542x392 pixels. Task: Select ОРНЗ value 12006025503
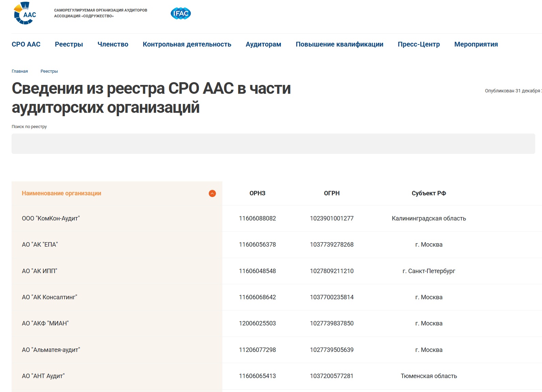point(257,323)
